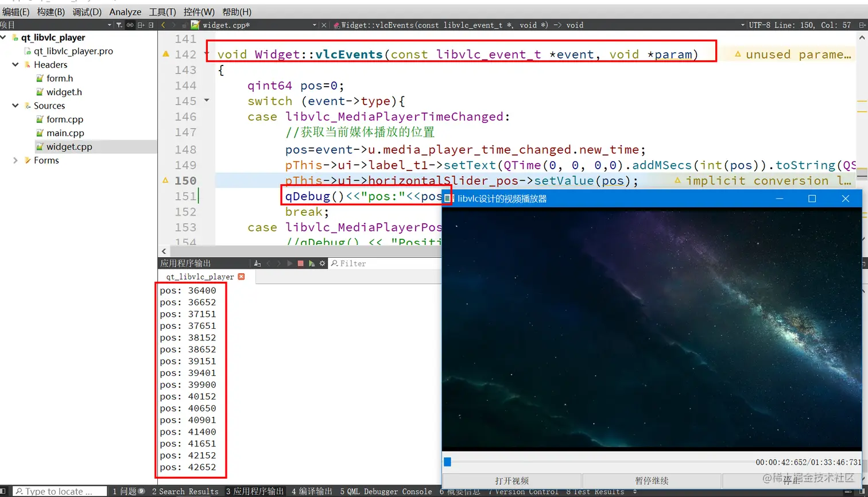
Task: Go forward in editor navigation history
Action: (x=174, y=25)
